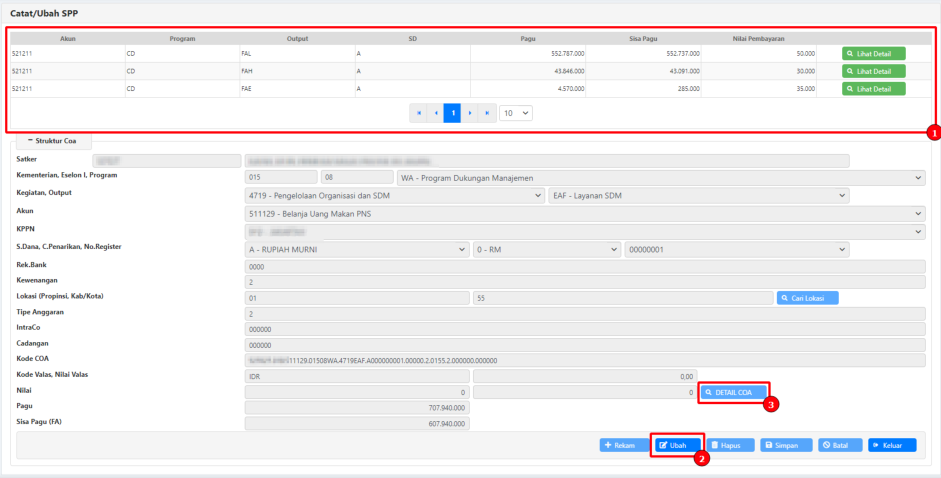Expand the Program dropdown WA - Program Dukungan Manajemen

coord(660,178)
